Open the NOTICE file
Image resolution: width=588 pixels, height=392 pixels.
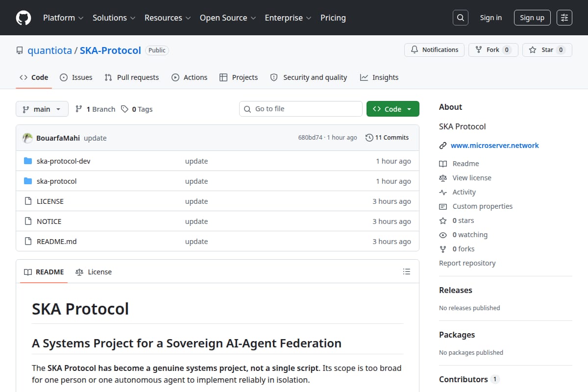pyautogui.click(x=49, y=221)
